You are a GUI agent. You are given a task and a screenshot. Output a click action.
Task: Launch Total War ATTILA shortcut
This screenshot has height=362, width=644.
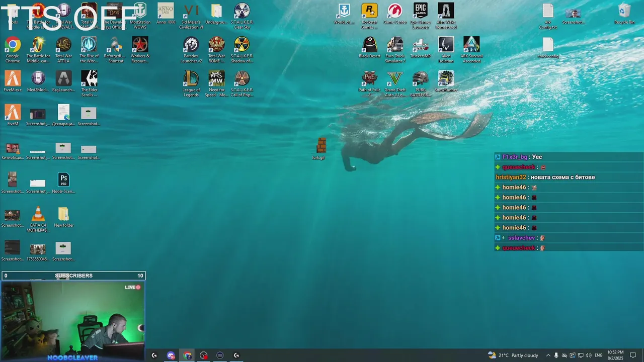[63, 50]
